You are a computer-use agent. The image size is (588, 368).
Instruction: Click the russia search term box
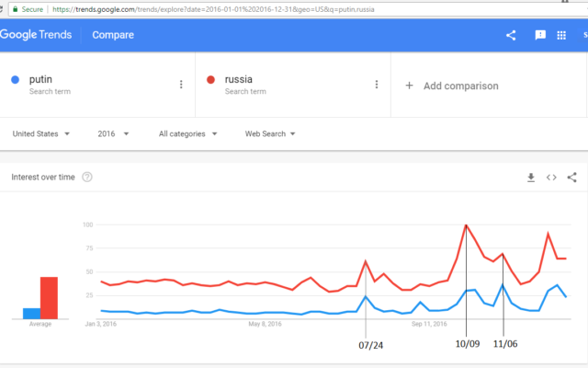click(x=293, y=85)
